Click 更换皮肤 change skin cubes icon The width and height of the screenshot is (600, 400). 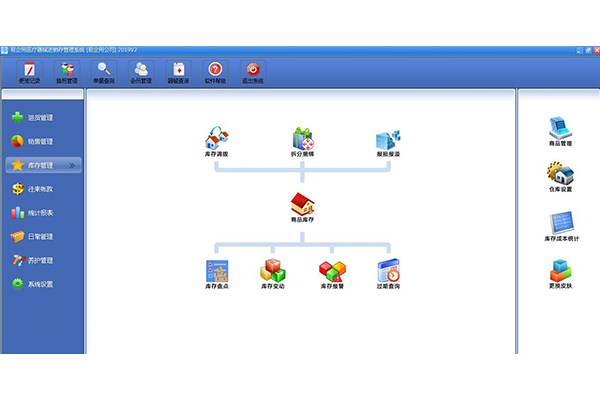click(x=561, y=274)
